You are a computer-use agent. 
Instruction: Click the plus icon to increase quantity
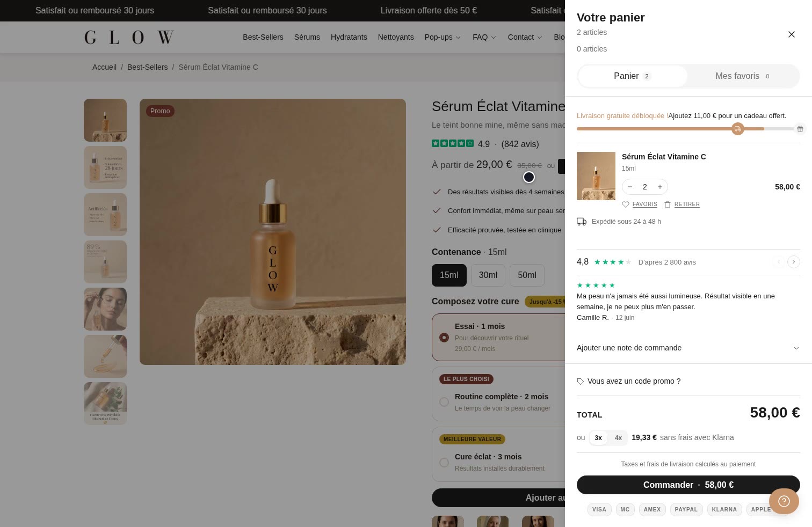(660, 187)
